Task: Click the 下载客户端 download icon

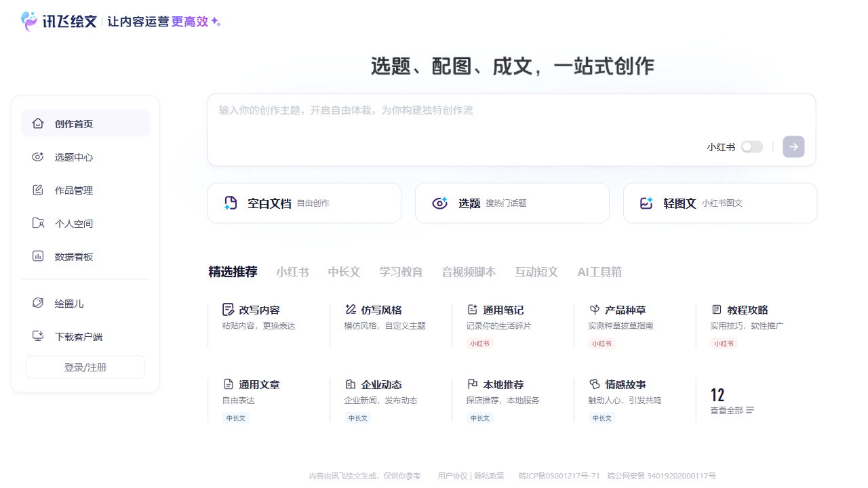Action: point(38,336)
